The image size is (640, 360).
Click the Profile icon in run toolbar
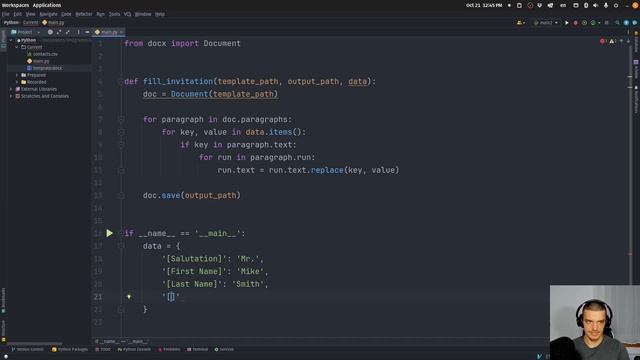(593, 23)
